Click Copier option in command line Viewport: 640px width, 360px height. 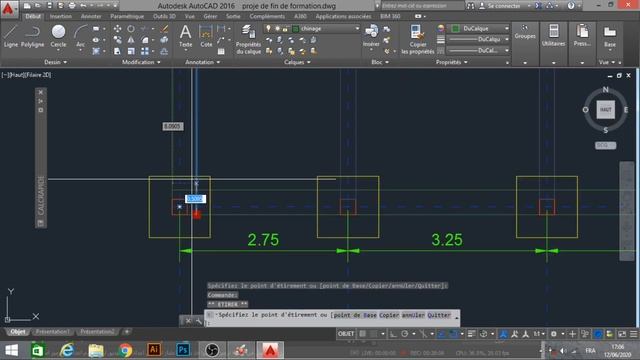tap(389, 315)
